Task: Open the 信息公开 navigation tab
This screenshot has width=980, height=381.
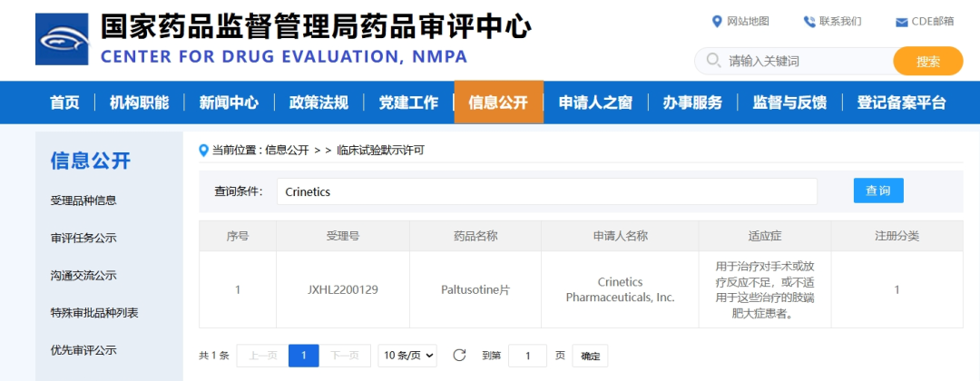Action: (x=498, y=103)
